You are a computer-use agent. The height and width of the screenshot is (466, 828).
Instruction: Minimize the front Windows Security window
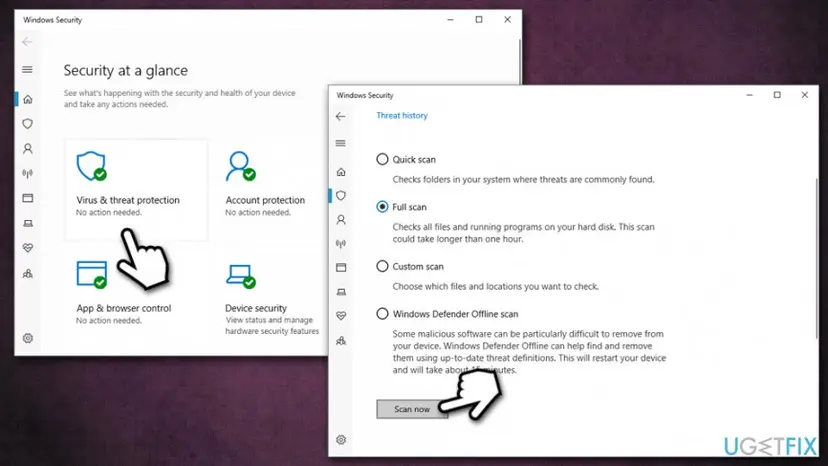pos(749,95)
